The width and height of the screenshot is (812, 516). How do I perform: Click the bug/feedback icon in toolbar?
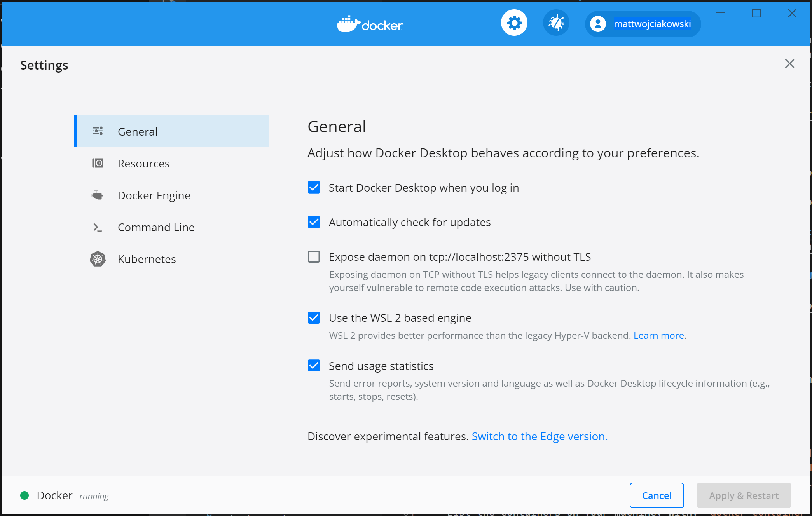click(555, 24)
